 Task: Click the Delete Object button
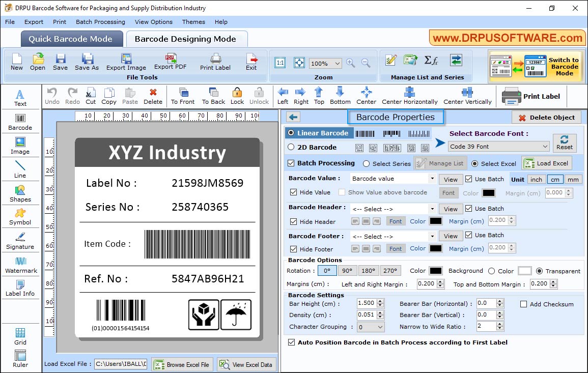(x=546, y=117)
